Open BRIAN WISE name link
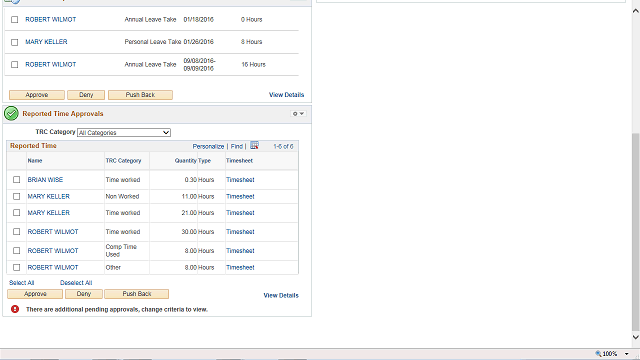The width and height of the screenshot is (640, 360). click(45, 180)
